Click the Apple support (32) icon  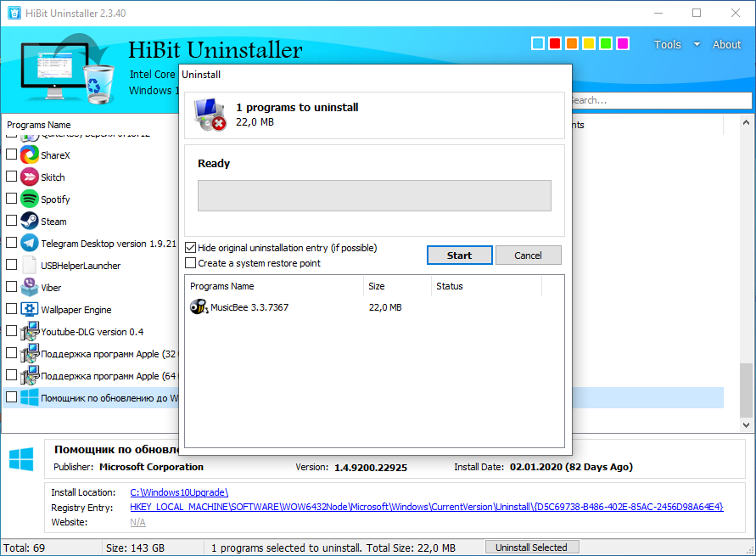point(30,353)
